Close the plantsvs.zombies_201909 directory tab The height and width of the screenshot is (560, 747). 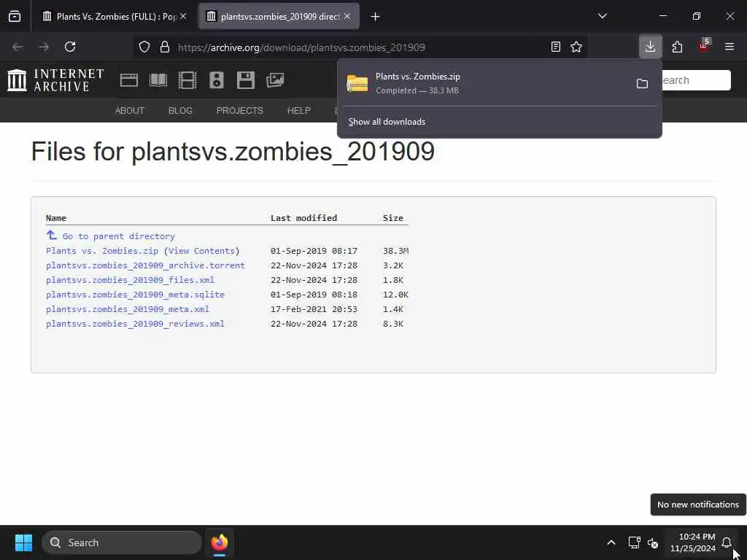(x=347, y=16)
